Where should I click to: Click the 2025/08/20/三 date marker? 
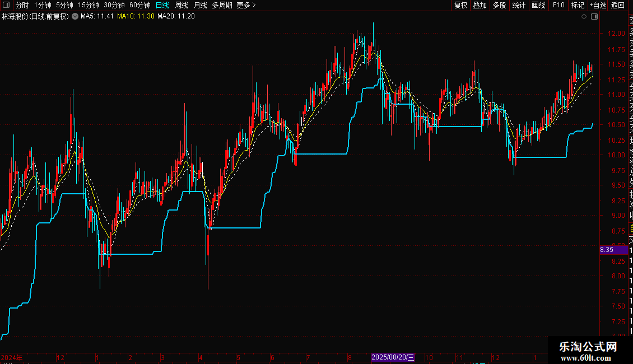393,357
